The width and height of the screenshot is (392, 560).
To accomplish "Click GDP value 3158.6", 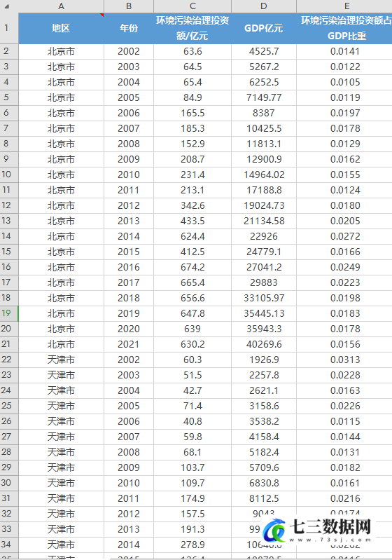I will click(x=264, y=406).
